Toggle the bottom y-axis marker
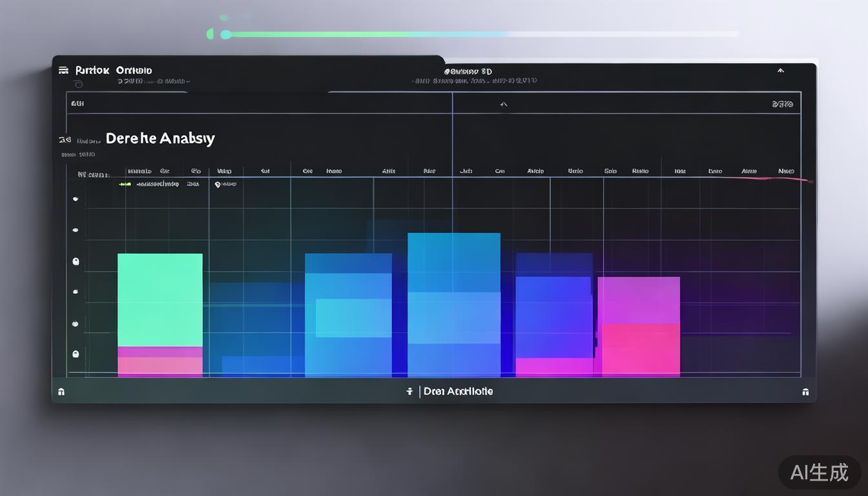This screenshot has width=868, height=496. point(76,354)
